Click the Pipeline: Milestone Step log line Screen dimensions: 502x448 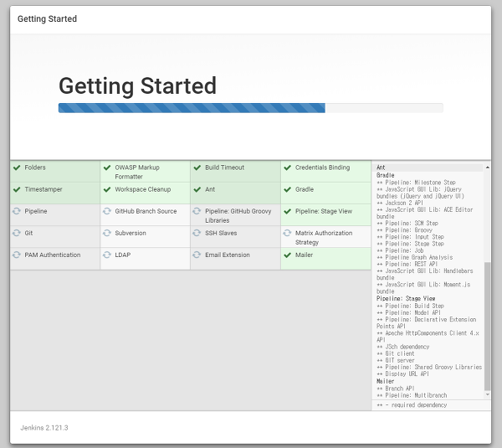pos(416,183)
